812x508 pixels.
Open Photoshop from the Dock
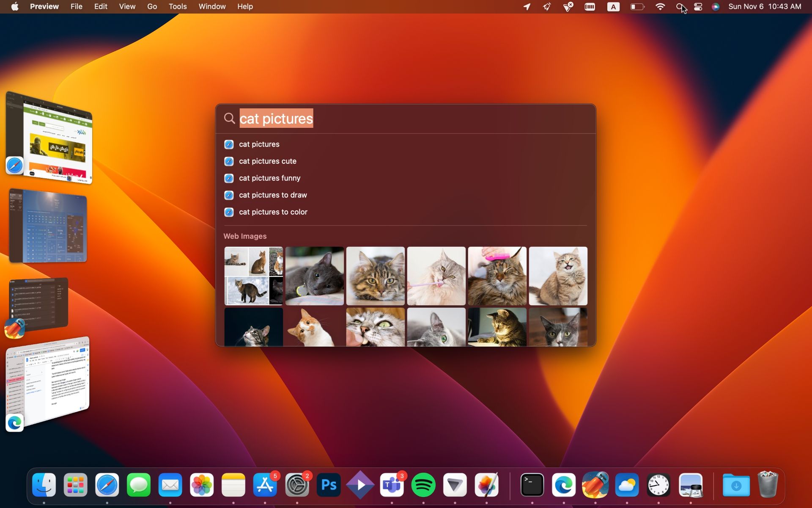[x=329, y=485]
